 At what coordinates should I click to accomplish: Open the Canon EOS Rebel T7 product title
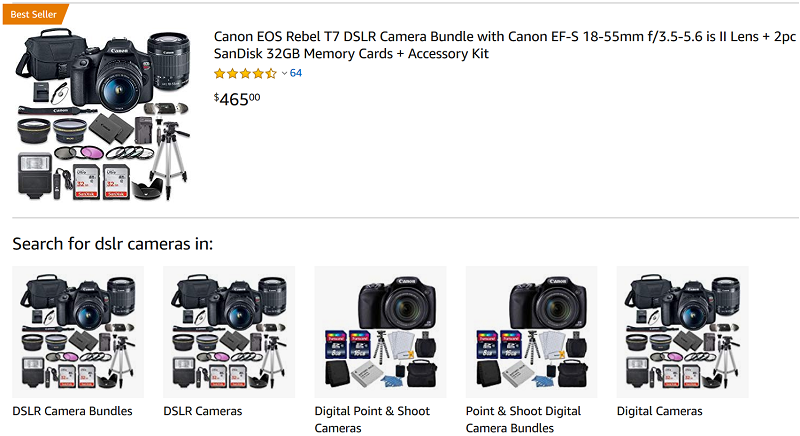(504, 45)
